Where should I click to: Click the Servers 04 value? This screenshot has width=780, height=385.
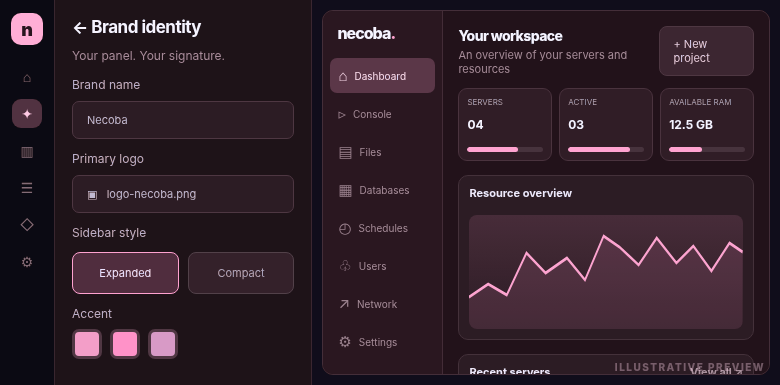(x=475, y=124)
